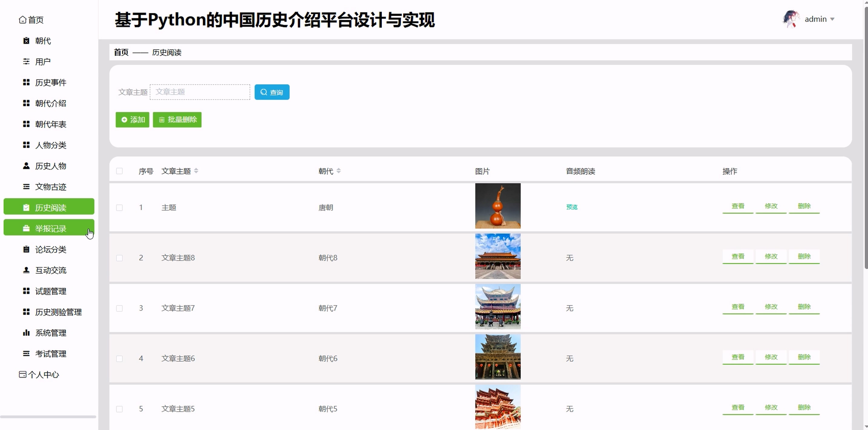This screenshot has width=868, height=430.
Task: Click the blue 查询 search button
Action: 271,92
